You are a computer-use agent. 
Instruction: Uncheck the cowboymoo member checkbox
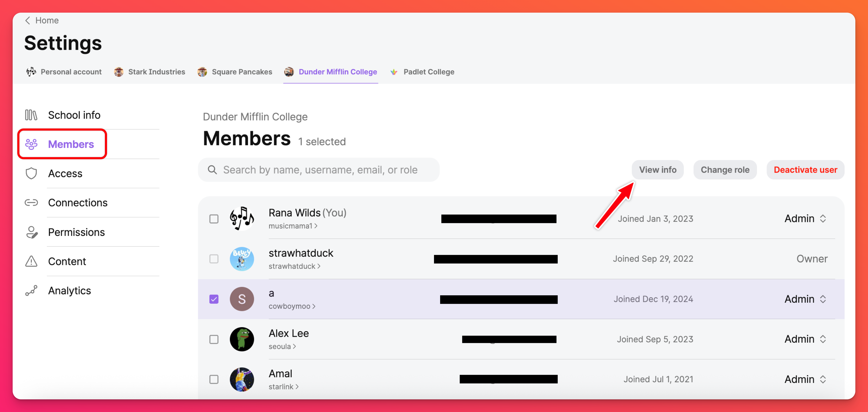(214, 299)
